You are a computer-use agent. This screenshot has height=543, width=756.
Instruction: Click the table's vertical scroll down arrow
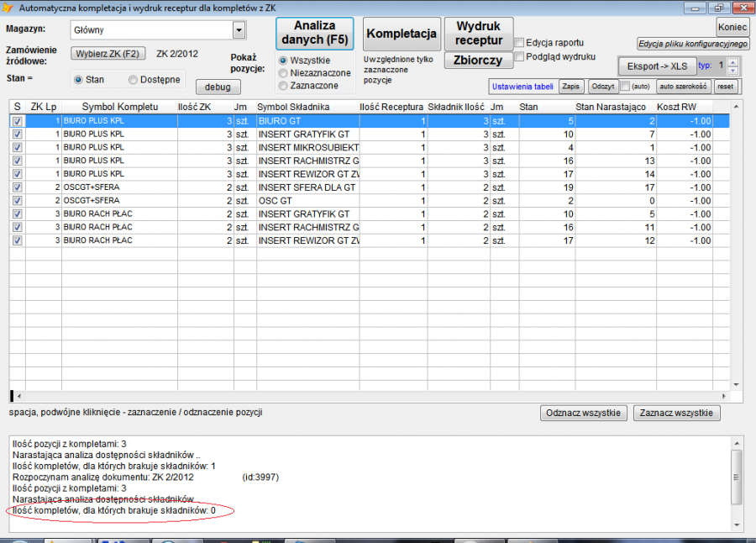click(736, 385)
